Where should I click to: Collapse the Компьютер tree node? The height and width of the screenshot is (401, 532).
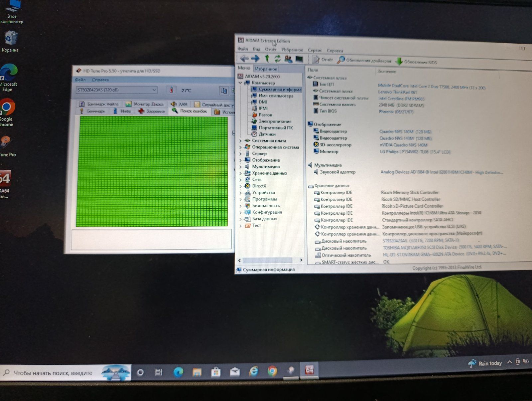pos(240,83)
